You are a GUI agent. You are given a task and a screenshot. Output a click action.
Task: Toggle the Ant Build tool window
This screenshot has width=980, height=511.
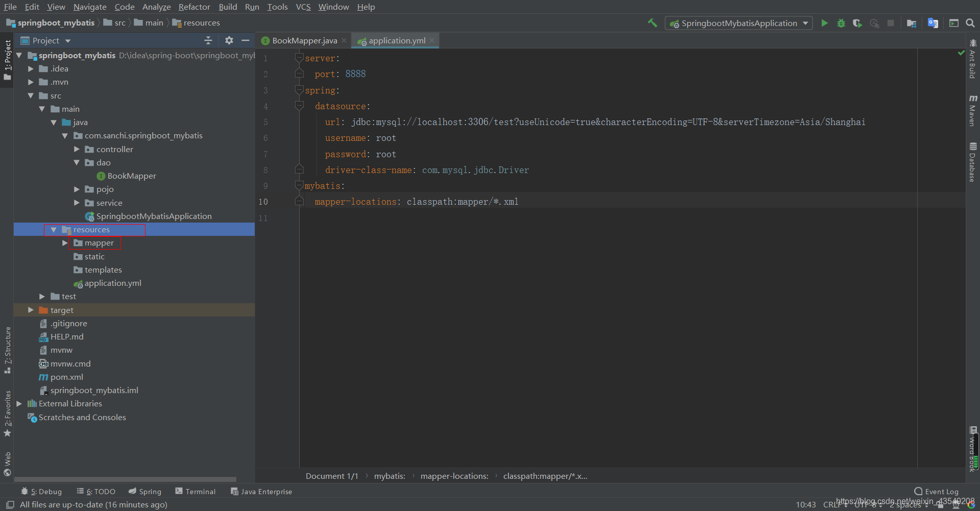point(973,59)
